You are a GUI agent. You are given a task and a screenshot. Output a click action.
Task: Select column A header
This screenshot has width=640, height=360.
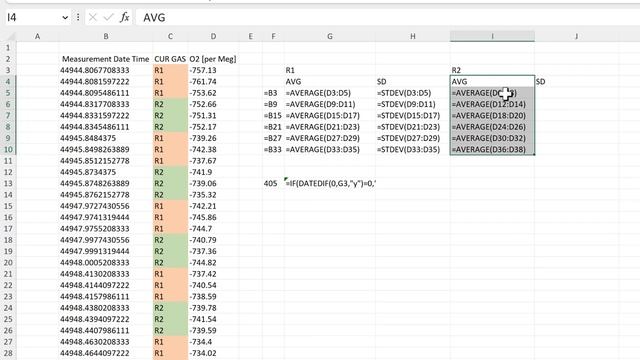pyautogui.click(x=37, y=36)
